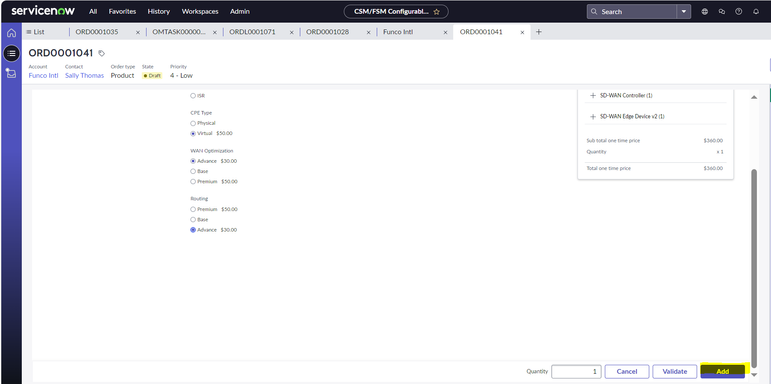Select Premium Routing option
Image resolution: width=771 pixels, height=384 pixels.
[x=193, y=209]
